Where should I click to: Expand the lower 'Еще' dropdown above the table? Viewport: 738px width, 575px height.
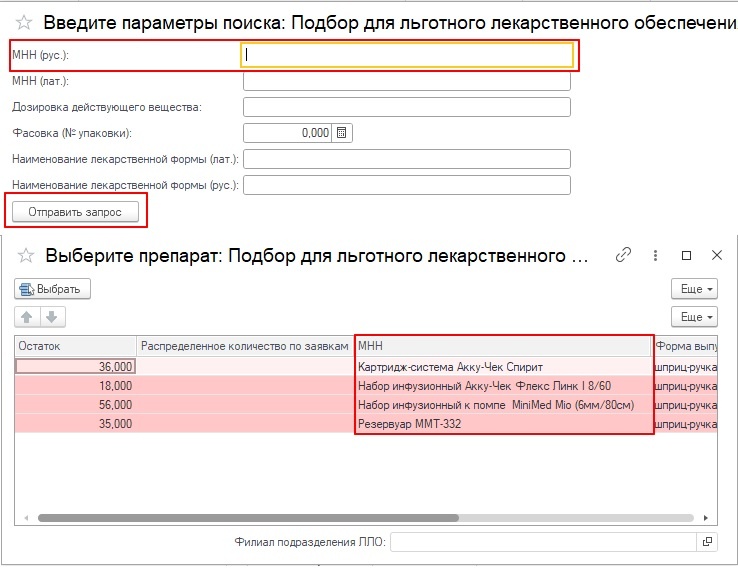pyautogui.click(x=696, y=317)
